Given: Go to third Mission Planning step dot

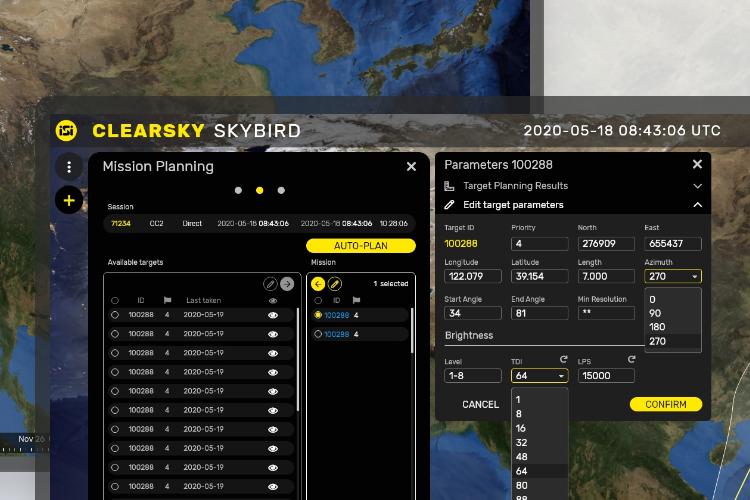Looking at the screenshot, I should coord(281,190).
